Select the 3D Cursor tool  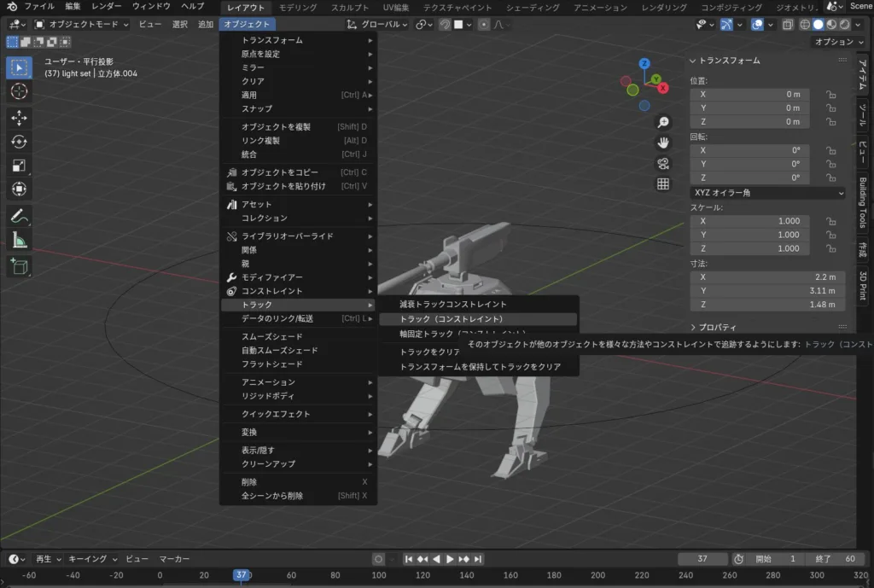coord(20,90)
